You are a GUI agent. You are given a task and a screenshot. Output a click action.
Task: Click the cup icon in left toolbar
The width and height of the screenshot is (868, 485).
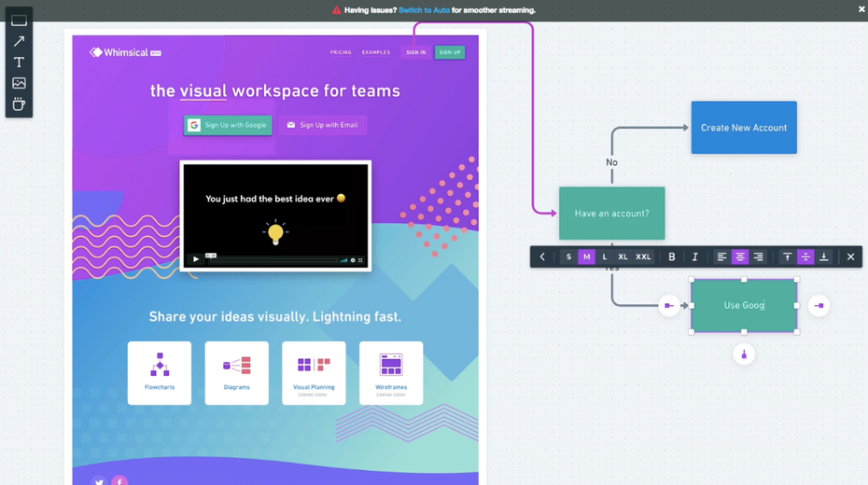pyautogui.click(x=19, y=104)
